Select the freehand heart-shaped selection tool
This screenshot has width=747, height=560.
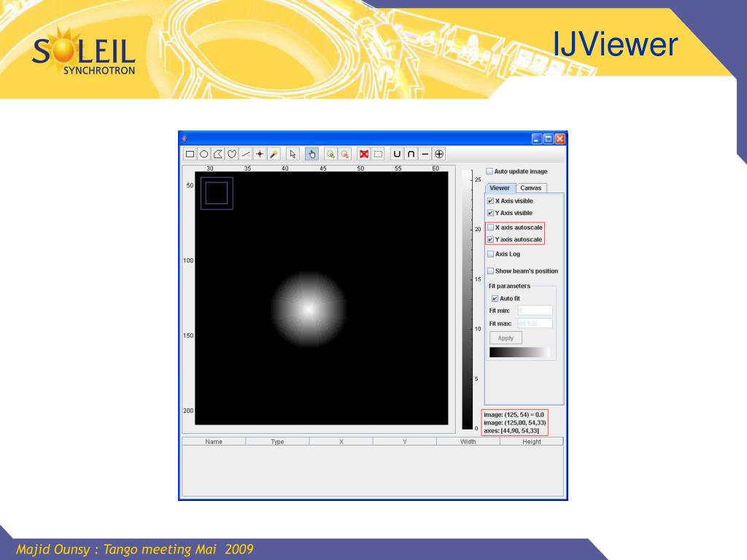tap(232, 154)
